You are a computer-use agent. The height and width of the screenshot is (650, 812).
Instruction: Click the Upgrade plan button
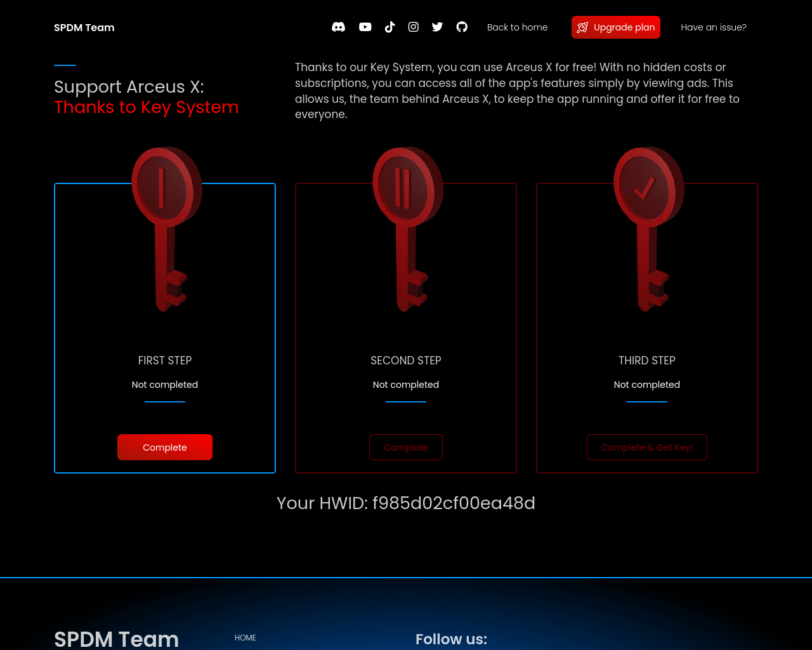pos(616,27)
